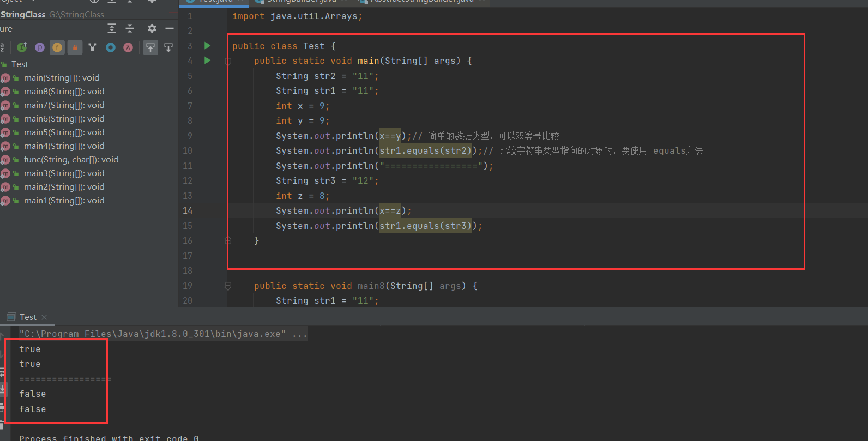The image size is (868, 441).
Task: Select main3(String[]): void in Structure
Action: [64, 173]
